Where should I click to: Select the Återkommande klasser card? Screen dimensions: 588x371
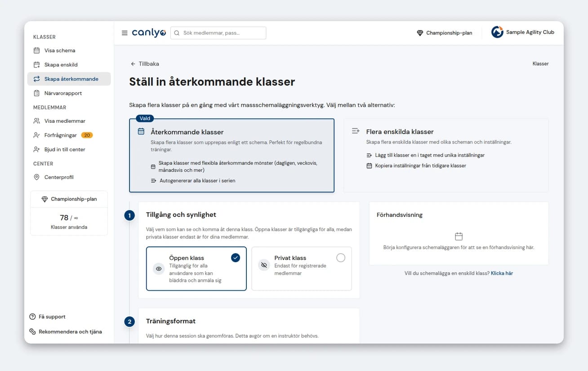coord(232,156)
